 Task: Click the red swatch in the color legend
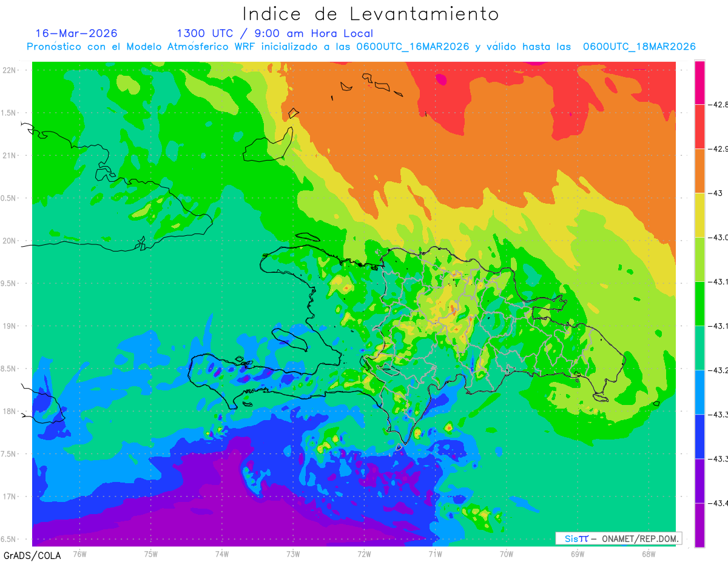[x=699, y=126]
